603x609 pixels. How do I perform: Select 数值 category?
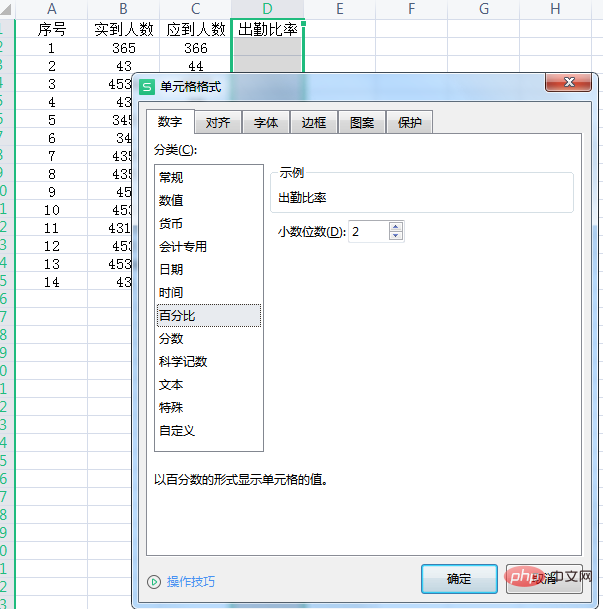209,200
